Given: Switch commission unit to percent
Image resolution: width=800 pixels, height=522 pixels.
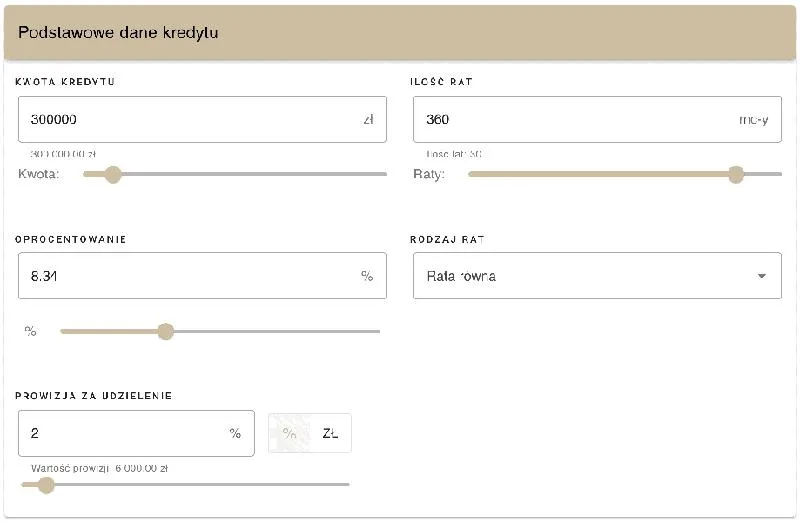Looking at the screenshot, I should 289,433.
